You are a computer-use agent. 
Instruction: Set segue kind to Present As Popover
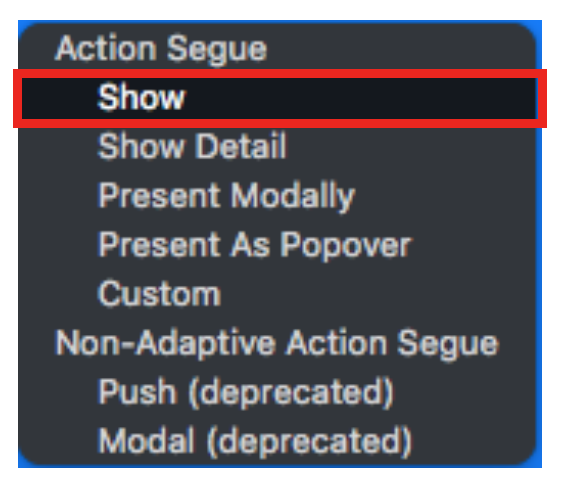click(280, 244)
